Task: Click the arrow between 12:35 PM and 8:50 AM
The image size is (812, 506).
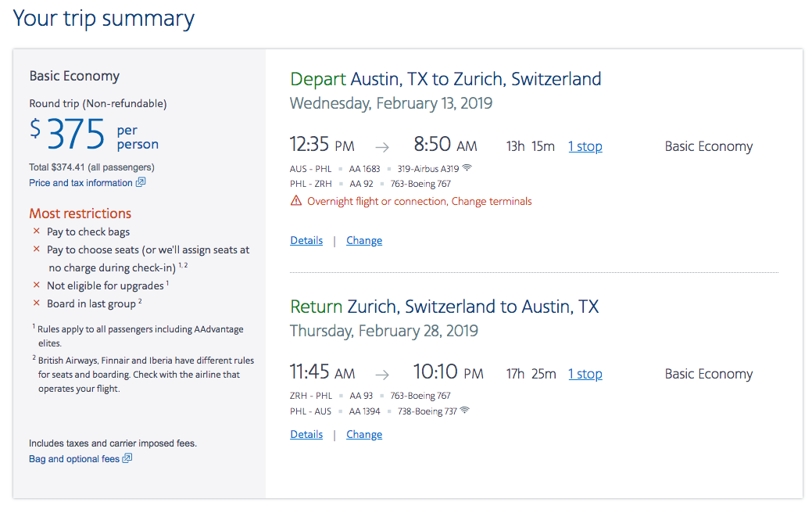Action: point(382,147)
